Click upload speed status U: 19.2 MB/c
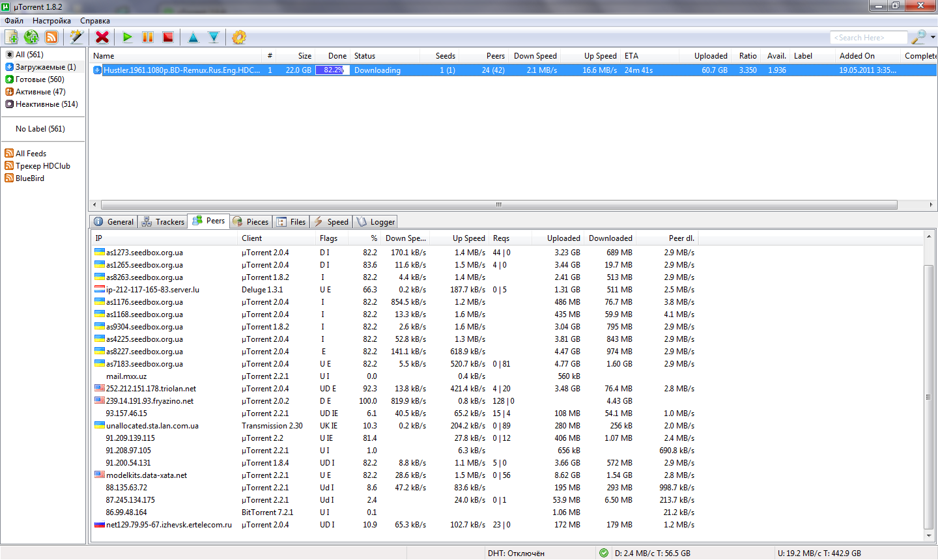Viewport: 938px width, 560px height. (819, 553)
